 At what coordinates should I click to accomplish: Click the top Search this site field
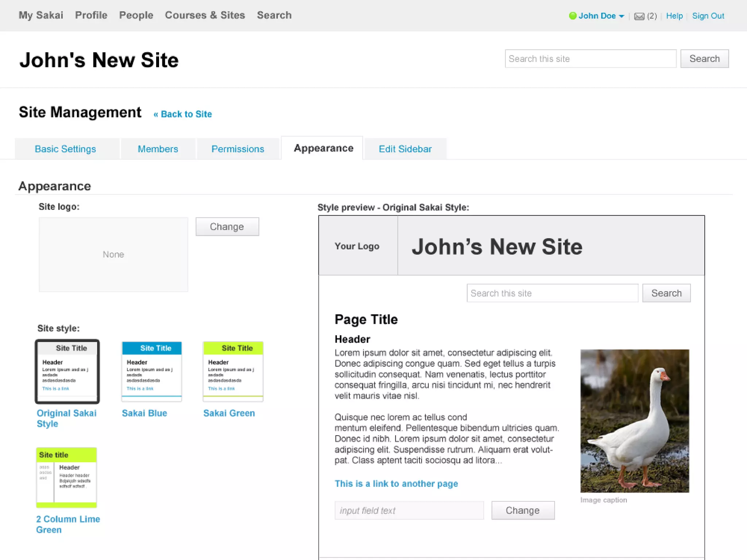[591, 59]
